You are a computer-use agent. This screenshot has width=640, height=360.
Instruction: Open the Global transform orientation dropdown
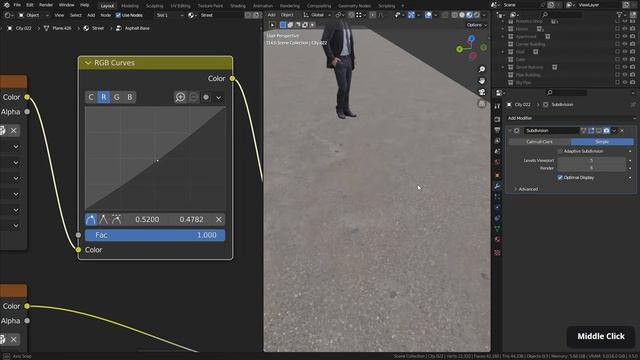click(317, 15)
